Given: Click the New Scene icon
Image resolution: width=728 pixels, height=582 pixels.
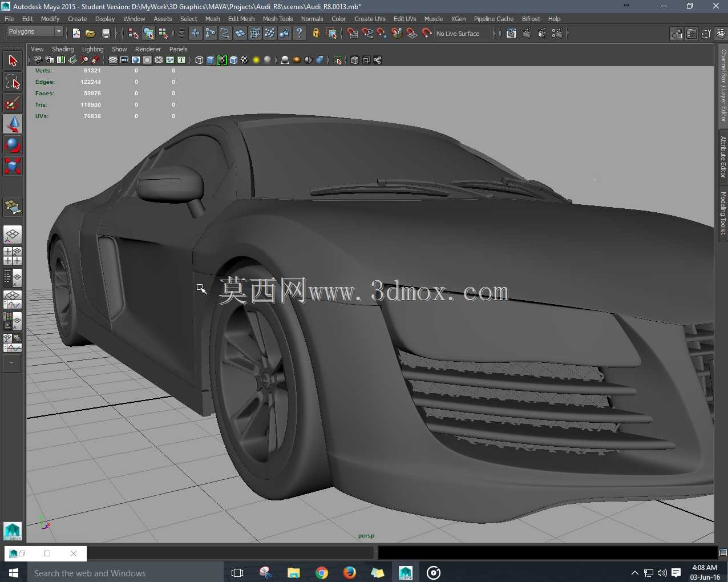Looking at the screenshot, I should coord(76,34).
